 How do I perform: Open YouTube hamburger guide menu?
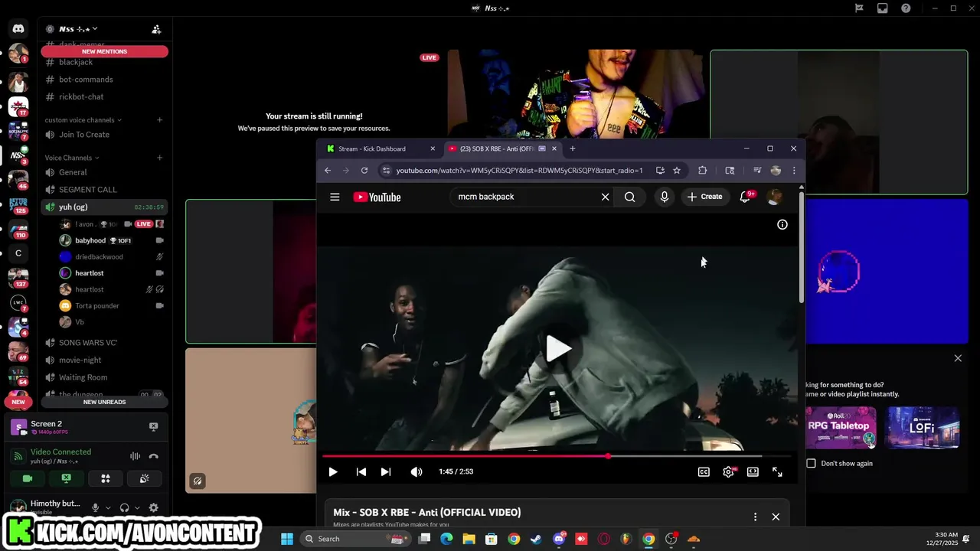click(335, 197)
